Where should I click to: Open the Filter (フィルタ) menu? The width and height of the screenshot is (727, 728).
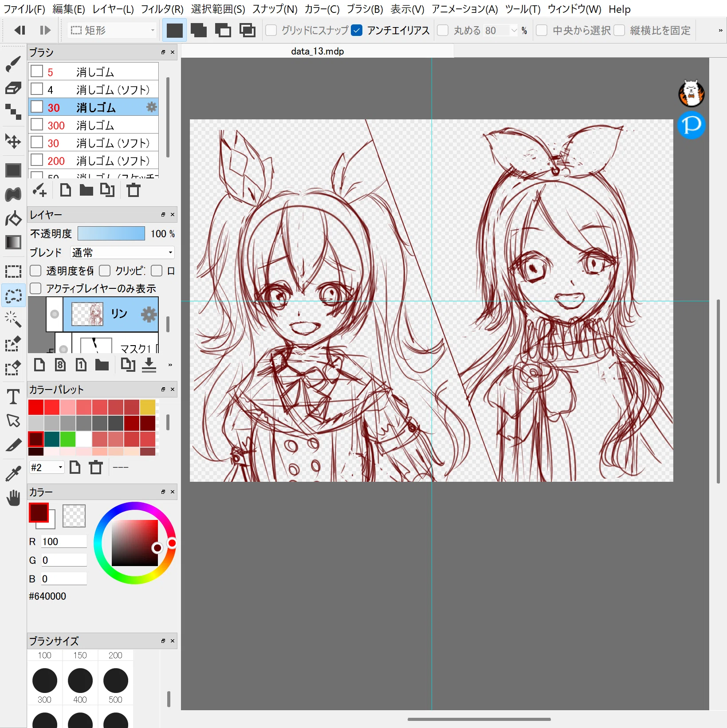click(162, 9)
